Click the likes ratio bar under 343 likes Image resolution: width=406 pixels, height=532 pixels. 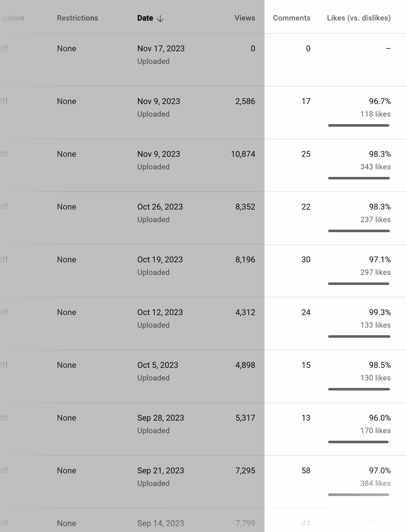[359, 178]
